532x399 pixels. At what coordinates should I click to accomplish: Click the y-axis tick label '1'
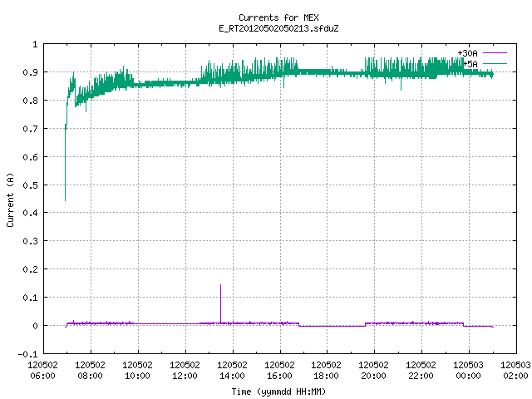coord(35,44)
